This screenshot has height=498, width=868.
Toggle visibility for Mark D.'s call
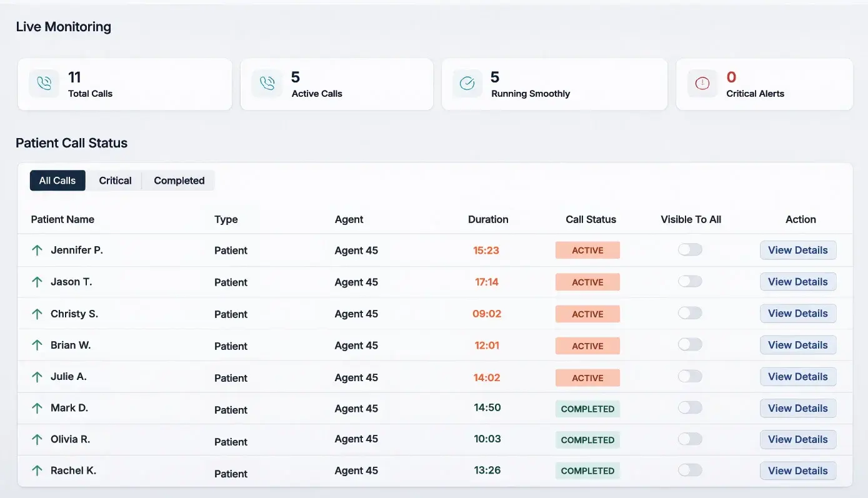pyautogui.click(x=690, y=407)
